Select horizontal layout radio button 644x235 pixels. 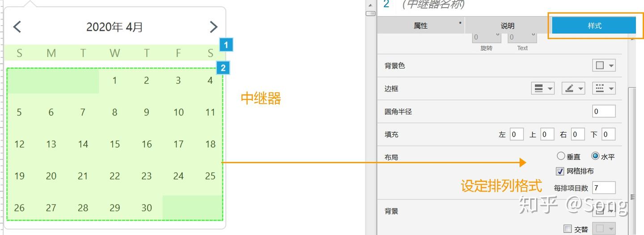tap(595, 156)
